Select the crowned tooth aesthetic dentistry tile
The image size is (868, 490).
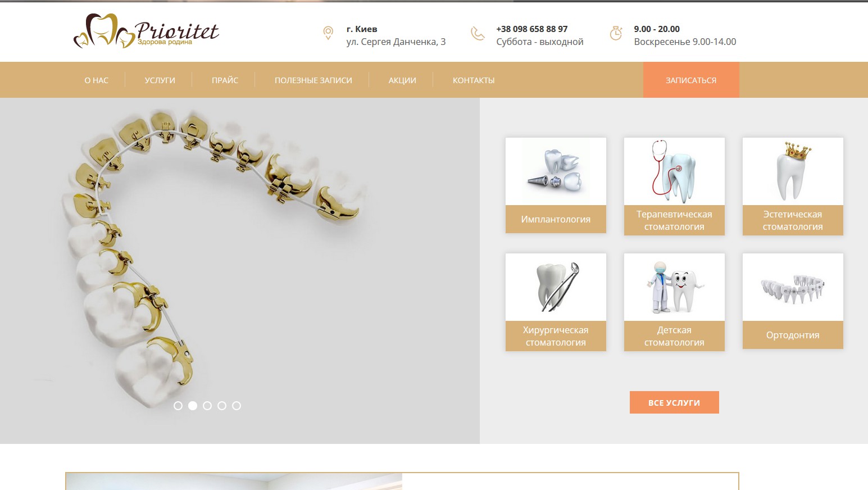point(793,171)
